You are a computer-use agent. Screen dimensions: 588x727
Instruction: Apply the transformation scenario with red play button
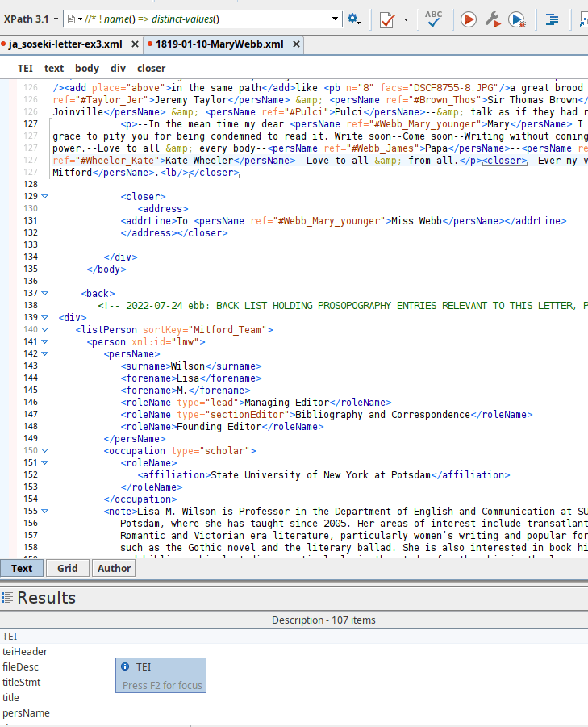click(x=469, y=19)
